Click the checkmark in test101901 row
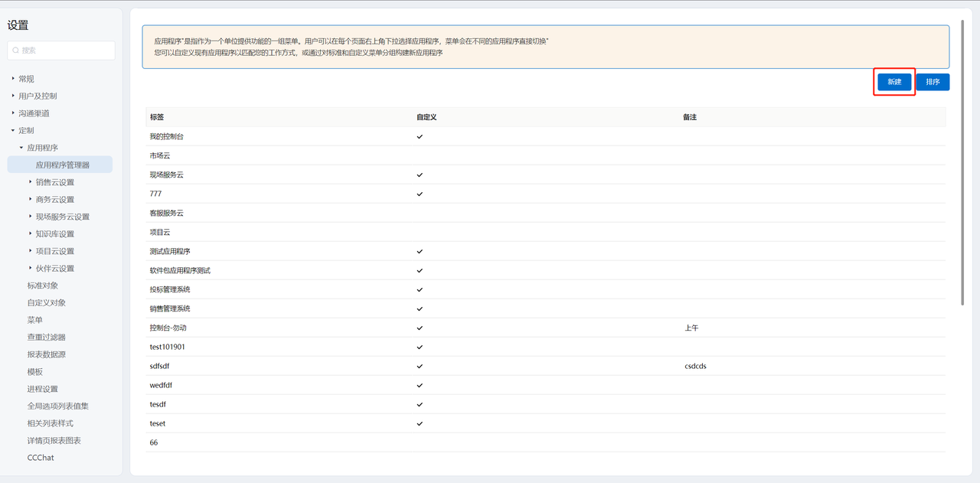 coord(420,347)
